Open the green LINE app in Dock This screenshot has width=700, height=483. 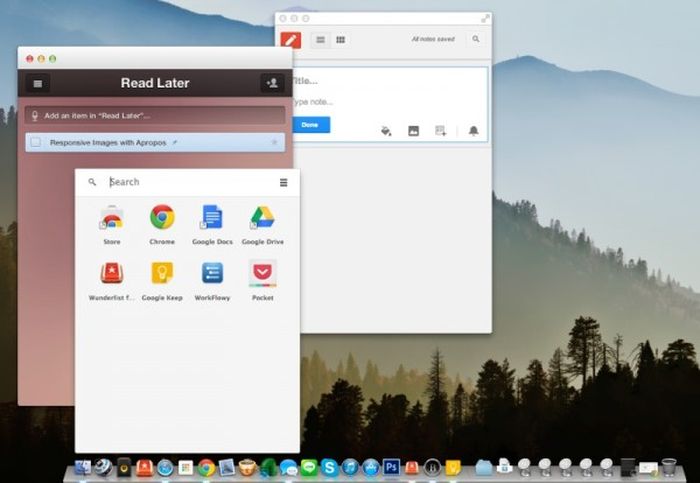(309, 468)
